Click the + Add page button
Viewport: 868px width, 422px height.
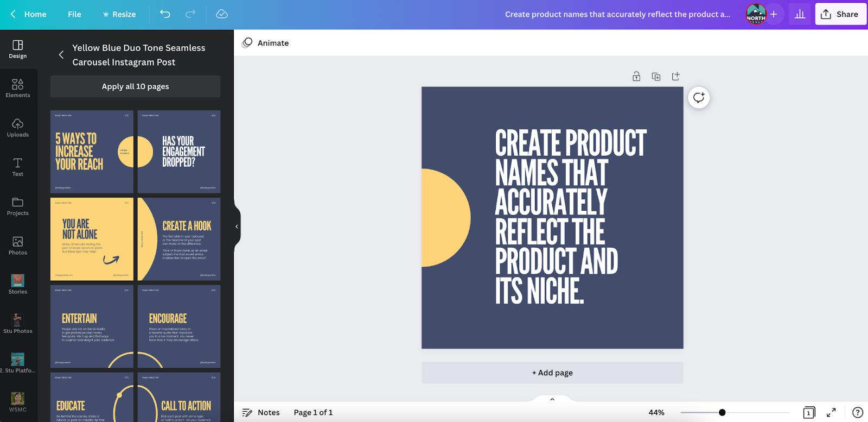552,373
